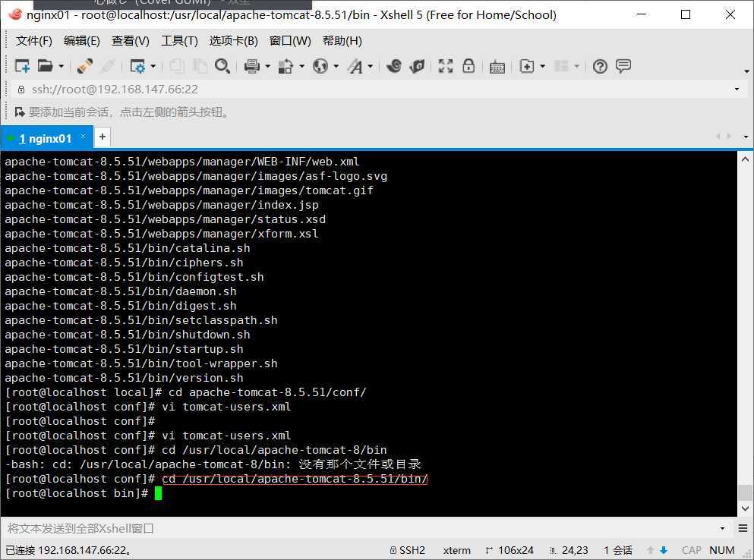Expand the Open session dropdown arrow

pyautogui.click(x=61, y=66)
